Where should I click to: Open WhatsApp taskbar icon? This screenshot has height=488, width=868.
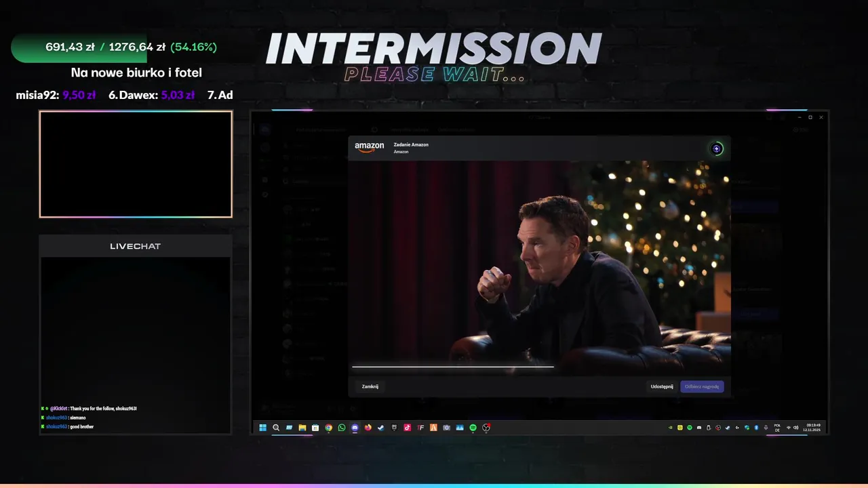(x=342, y=428)
